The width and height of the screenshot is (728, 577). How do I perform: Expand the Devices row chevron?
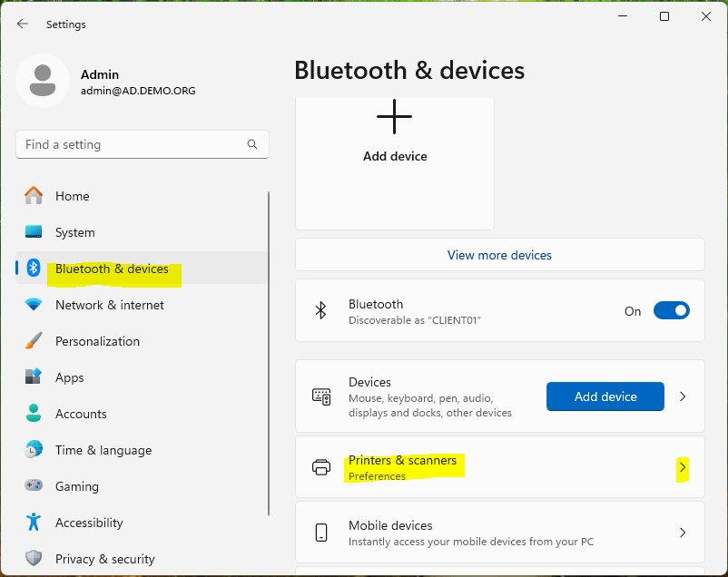click(683, 396)
